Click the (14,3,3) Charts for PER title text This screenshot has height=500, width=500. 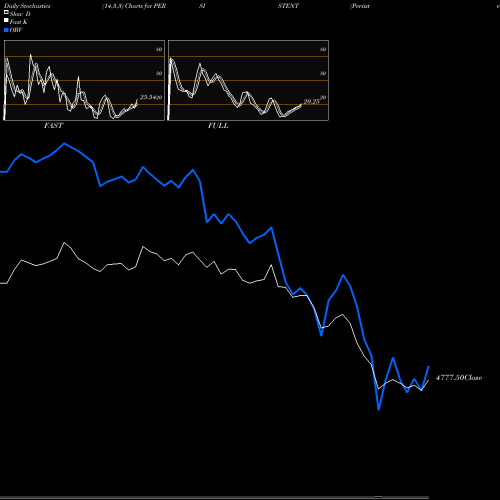pos(134,6)
